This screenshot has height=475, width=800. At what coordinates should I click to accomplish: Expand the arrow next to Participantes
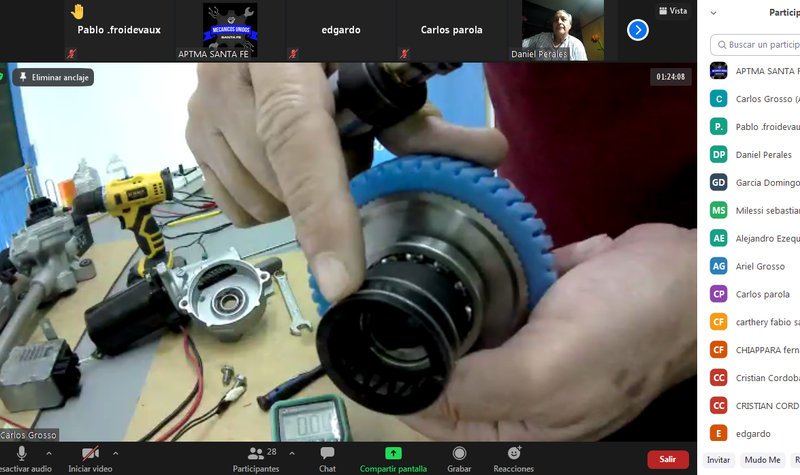click(x=291, y=452)
